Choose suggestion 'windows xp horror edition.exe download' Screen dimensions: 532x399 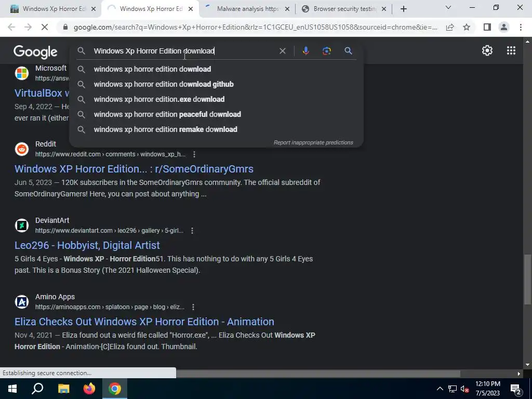click(x=216, y=99)
